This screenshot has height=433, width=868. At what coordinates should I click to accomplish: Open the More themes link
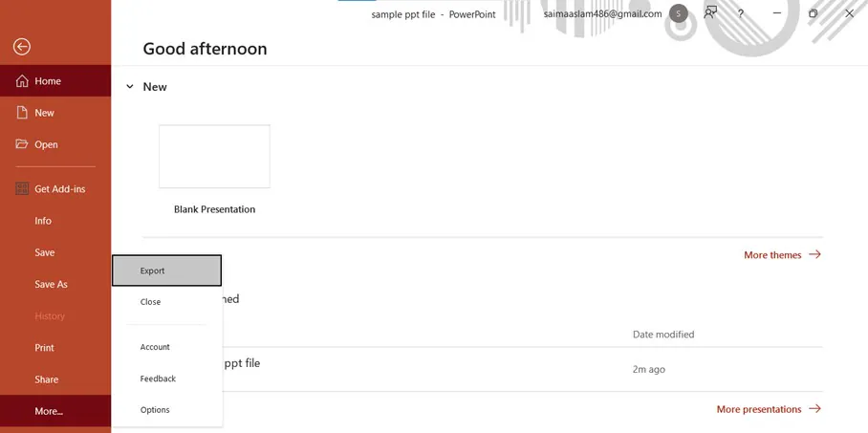click(x=781, y=255)
